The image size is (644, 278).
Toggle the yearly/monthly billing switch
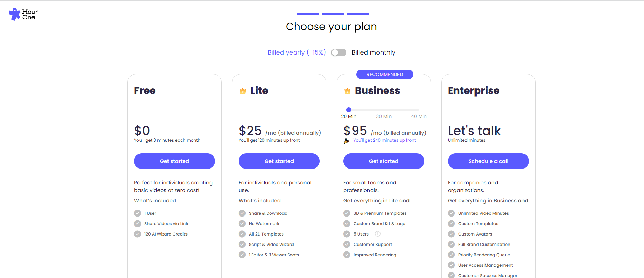coord(338,52)
